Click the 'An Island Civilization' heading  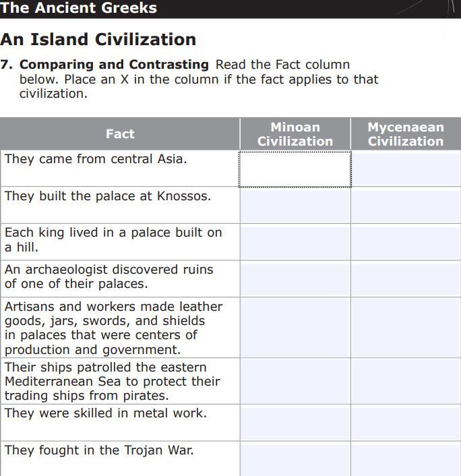[98, 39]
